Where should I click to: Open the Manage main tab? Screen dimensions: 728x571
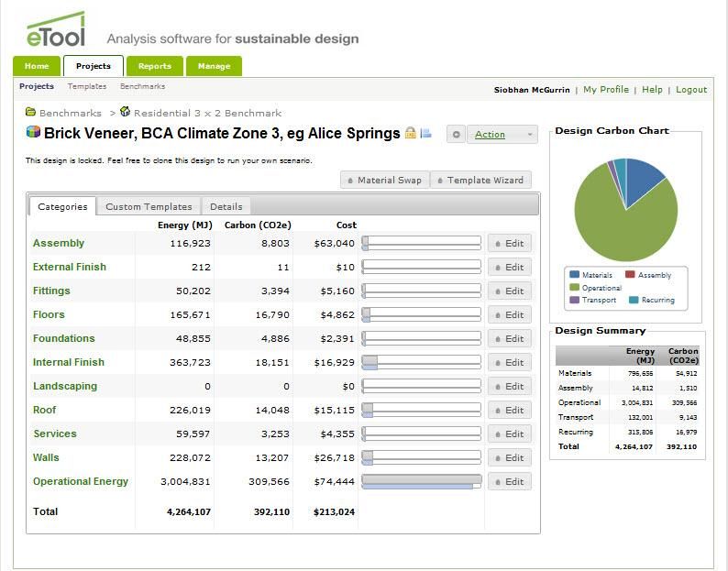(x=214, y=66)
